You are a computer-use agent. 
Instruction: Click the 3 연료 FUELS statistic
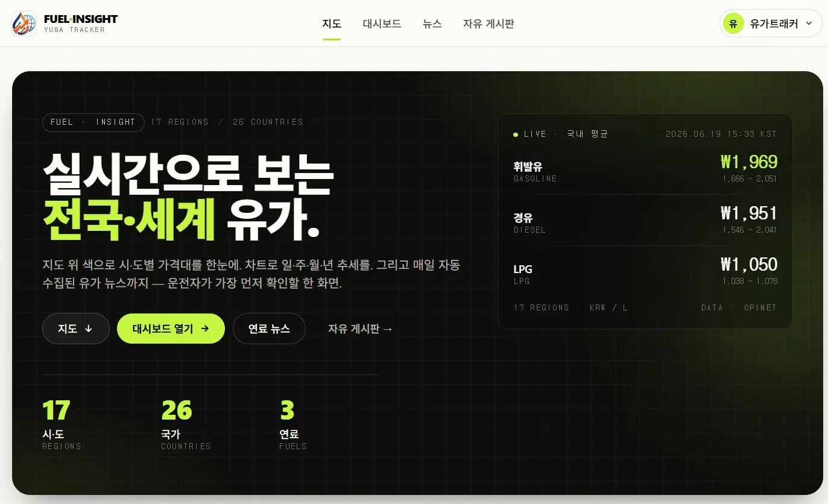[x=293, y=425]
